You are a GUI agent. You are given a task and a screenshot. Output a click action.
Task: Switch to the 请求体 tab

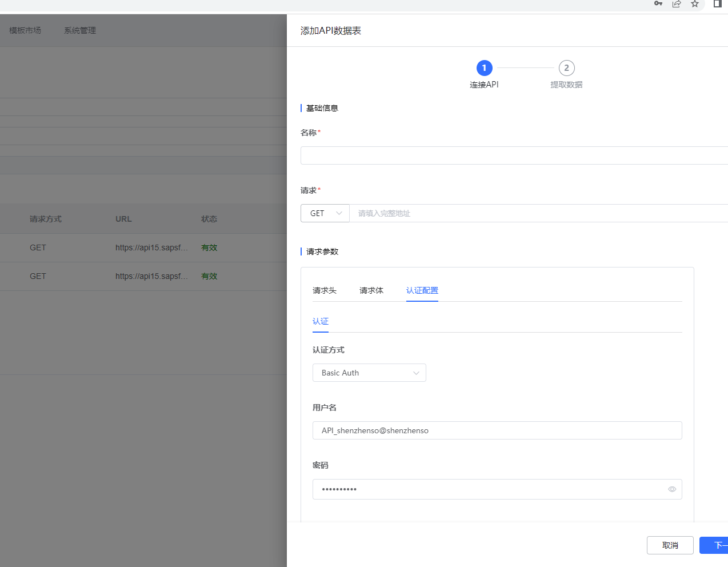371,290
